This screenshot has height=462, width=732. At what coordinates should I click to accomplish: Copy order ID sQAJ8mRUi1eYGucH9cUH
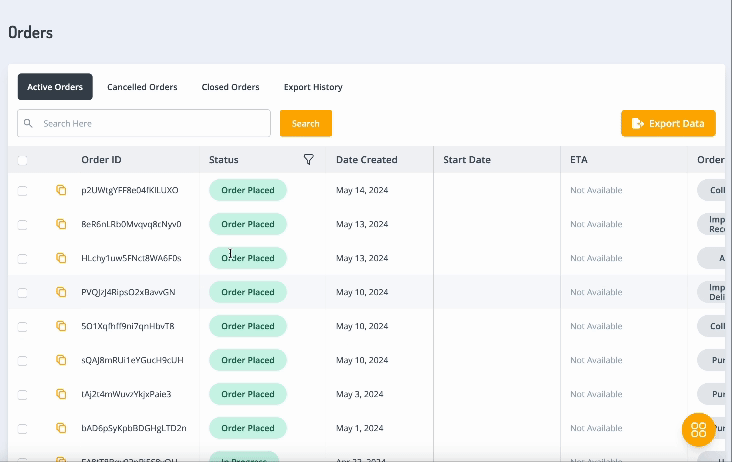click(x=61, y=360)
